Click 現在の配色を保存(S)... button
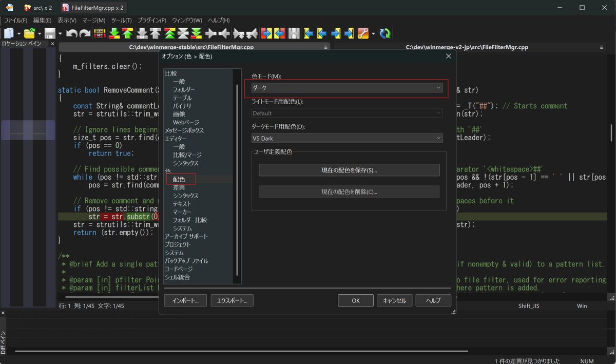616x364 pixels. click(349, 170)
